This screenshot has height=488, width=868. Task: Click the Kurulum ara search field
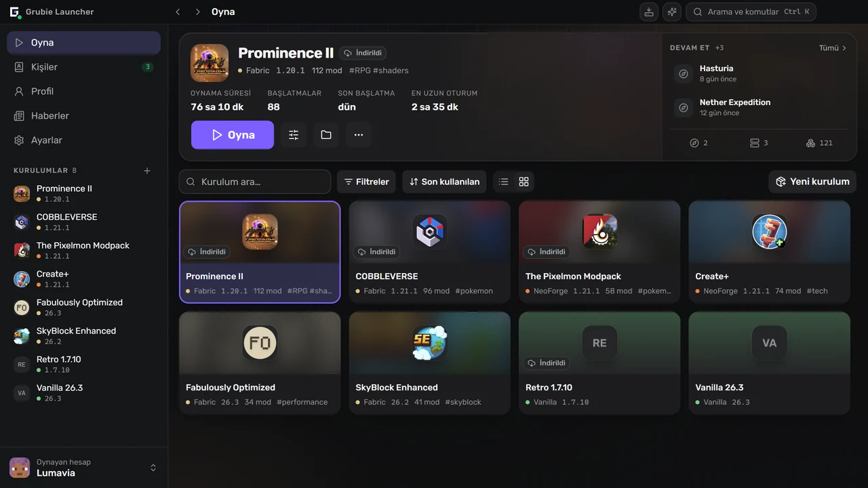[x=255, y=182]
